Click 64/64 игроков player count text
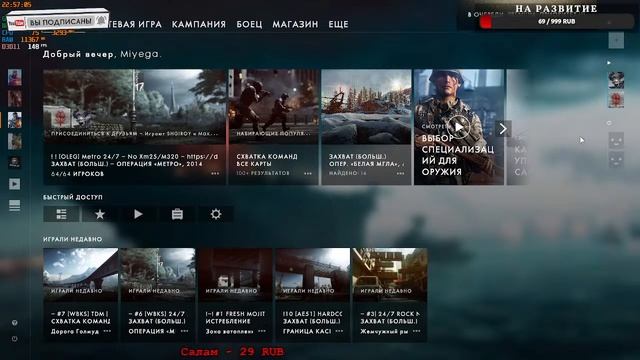Viewport: 640px width, 360px height. (78, 174)
